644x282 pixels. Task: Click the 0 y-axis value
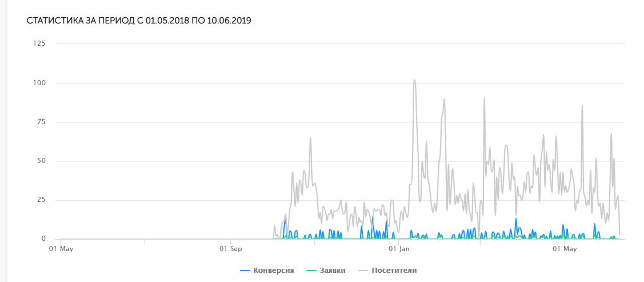[43, 239]
